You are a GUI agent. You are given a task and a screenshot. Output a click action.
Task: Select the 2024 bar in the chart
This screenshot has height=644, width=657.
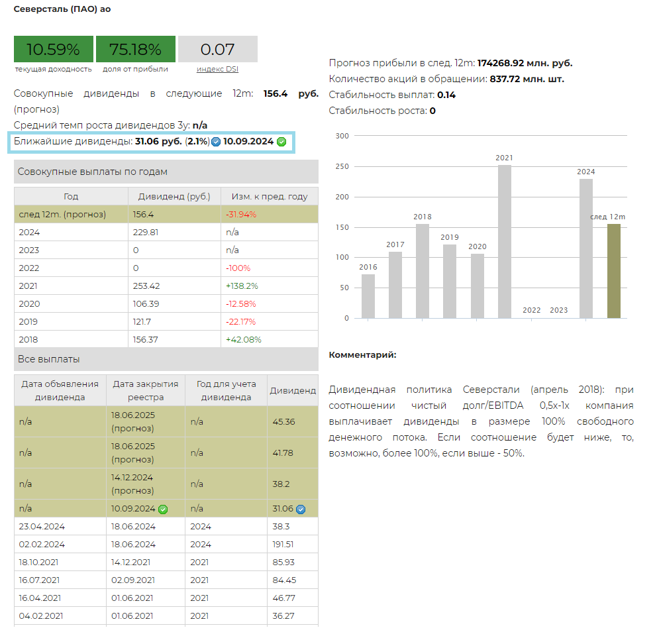(585, 248)
